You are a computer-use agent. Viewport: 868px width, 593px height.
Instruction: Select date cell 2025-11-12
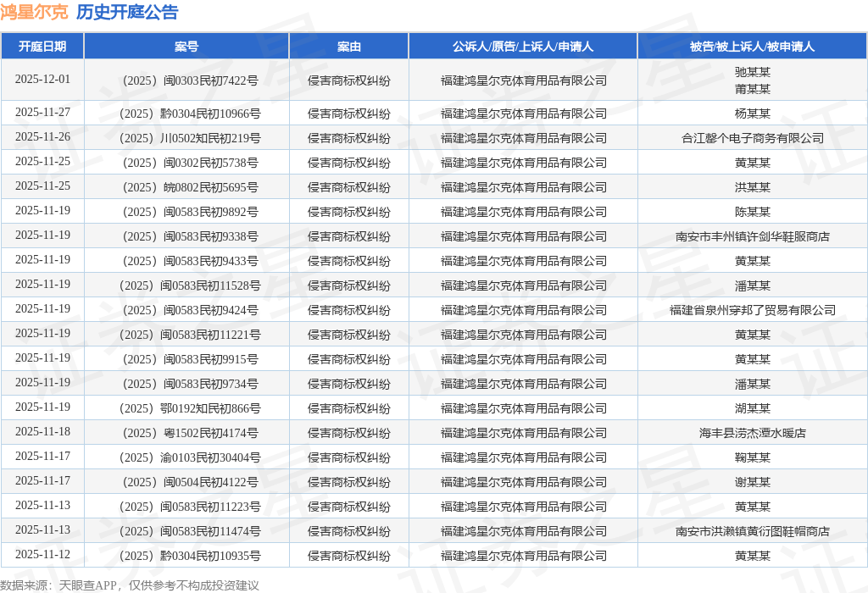pyautogui.click(x=42, y=554)
